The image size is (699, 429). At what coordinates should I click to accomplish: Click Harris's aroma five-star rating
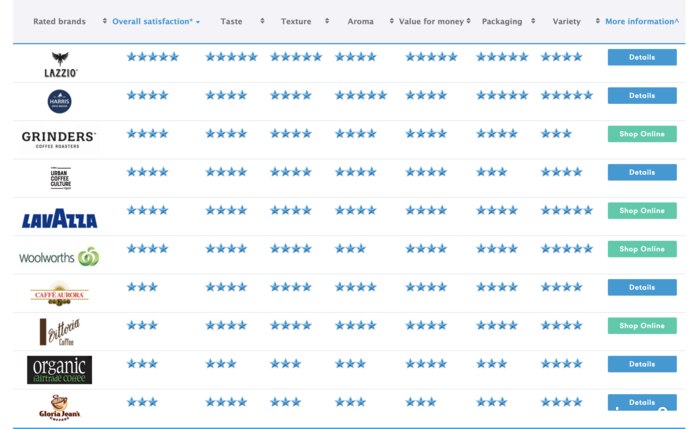coord(361,95)
